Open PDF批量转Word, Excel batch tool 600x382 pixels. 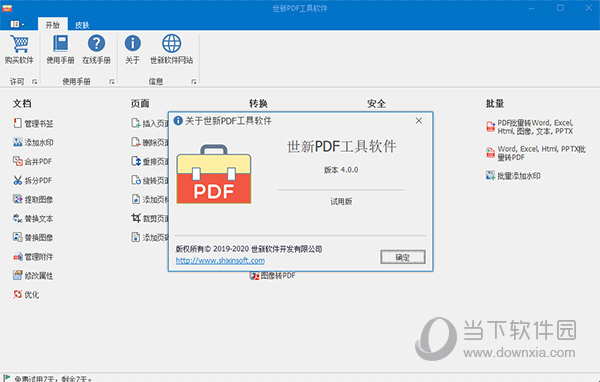(530, 127)
